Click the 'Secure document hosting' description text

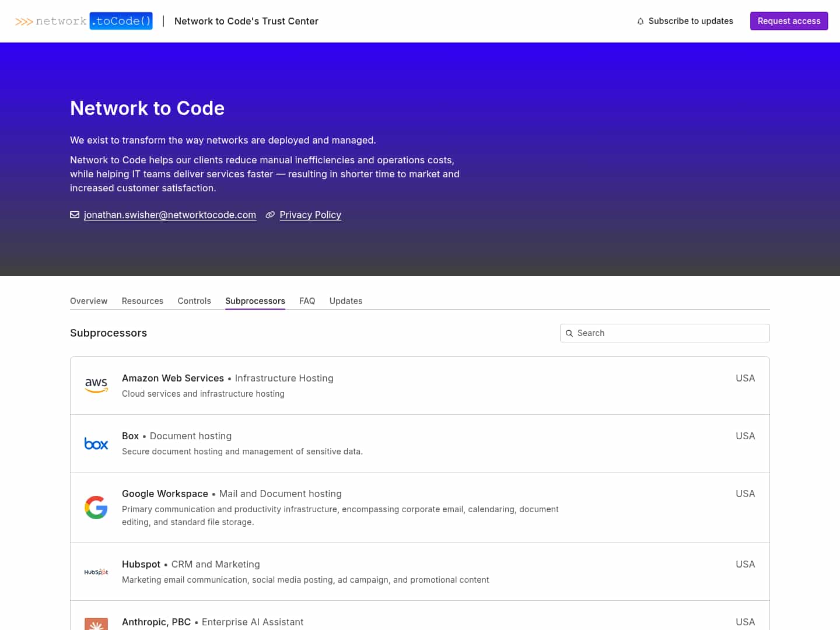242,452
